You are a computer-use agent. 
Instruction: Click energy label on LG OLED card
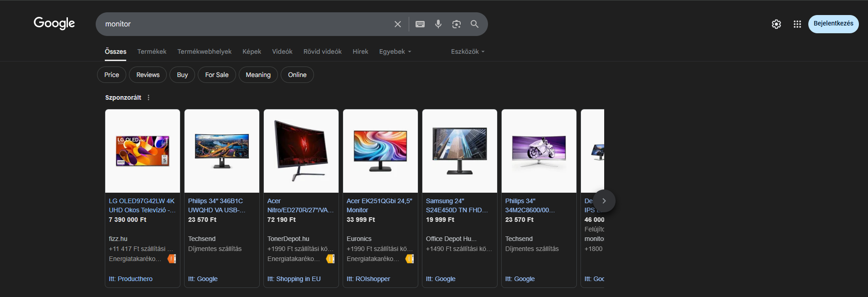tap(172, 259)
